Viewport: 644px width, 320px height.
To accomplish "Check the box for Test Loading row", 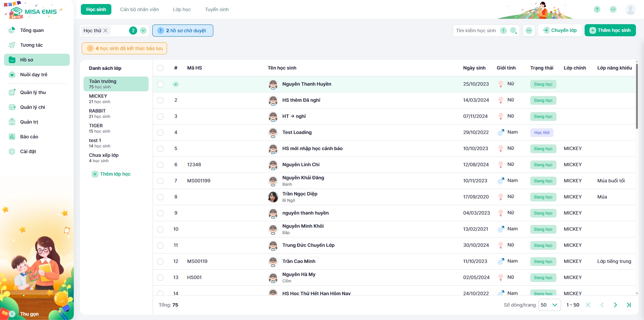I will pos(160,133).
